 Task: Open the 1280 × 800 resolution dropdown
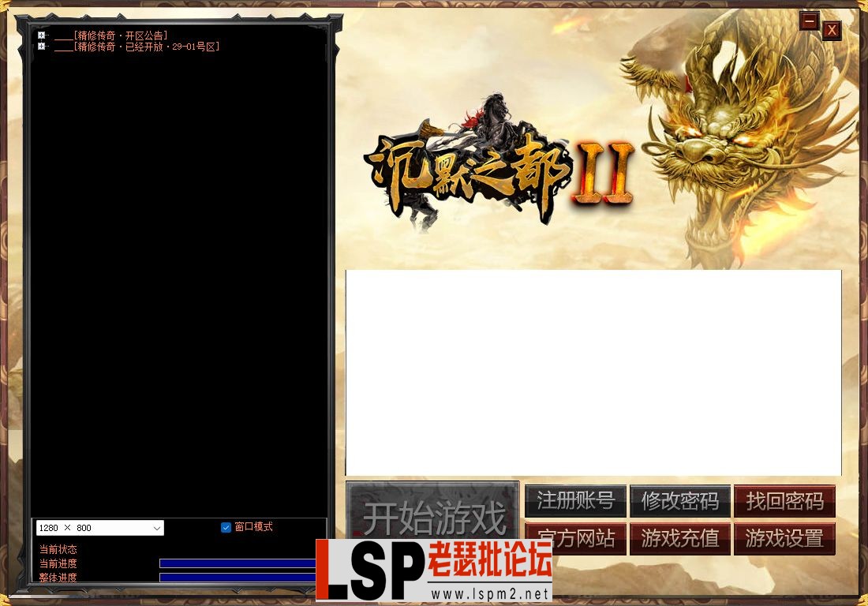coord(100,528)
